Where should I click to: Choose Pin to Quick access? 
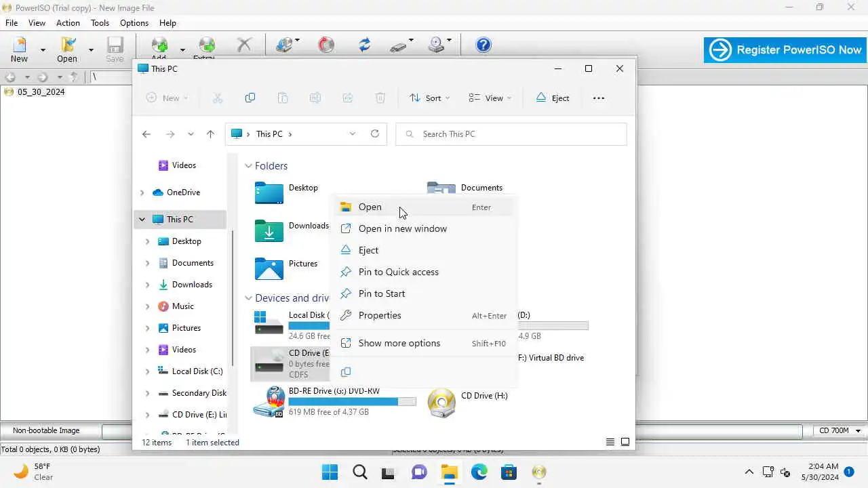tap(424, 272)
